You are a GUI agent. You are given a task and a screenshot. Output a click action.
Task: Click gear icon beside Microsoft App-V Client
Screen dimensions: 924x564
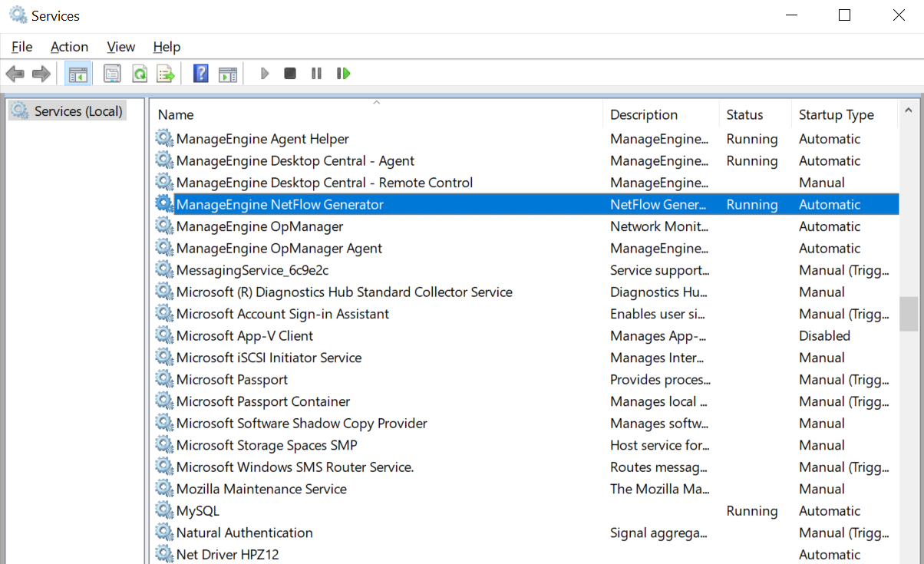tap(164, 335)
